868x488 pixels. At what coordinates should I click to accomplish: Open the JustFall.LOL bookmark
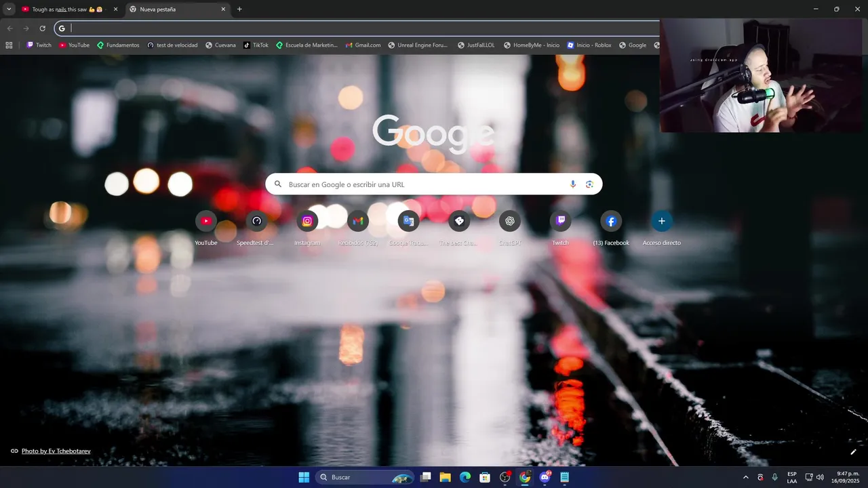(476, 45)
